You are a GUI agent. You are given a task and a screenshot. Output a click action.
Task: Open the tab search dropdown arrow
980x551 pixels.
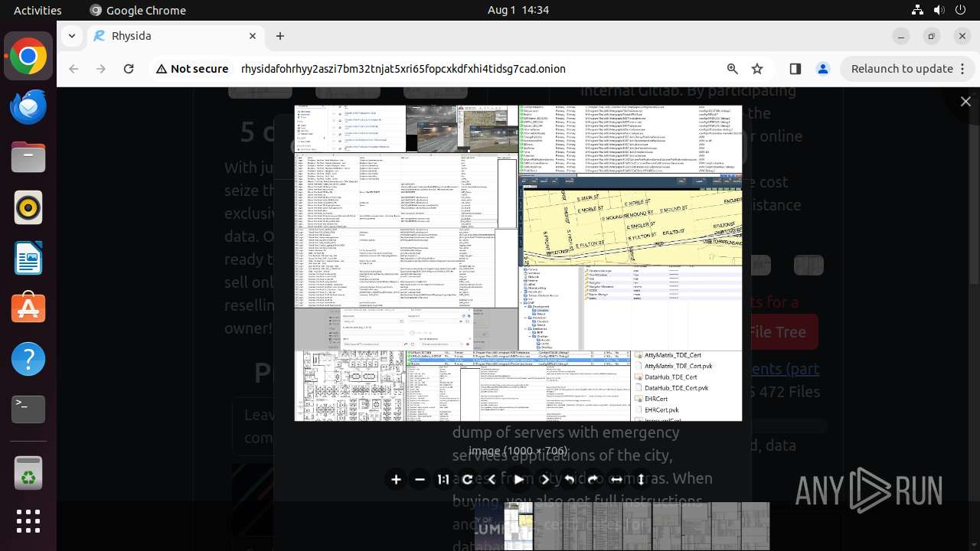[72, 36]
